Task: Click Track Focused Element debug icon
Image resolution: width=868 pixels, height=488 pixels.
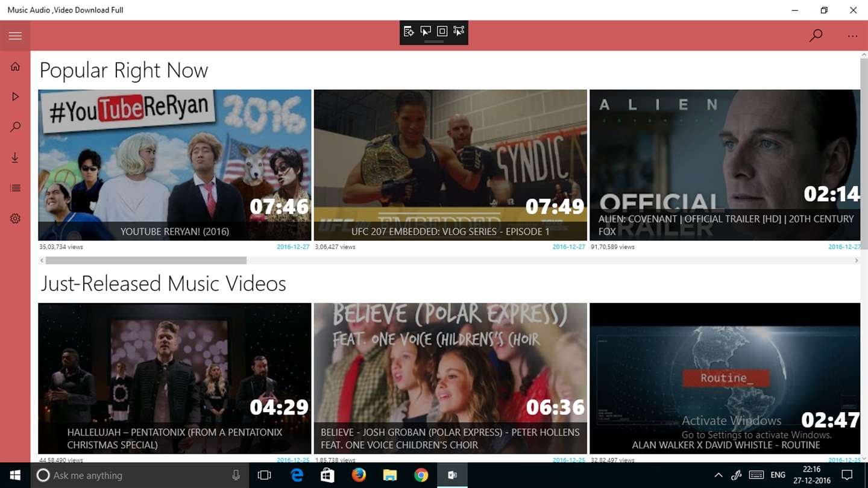Action: 459,31
